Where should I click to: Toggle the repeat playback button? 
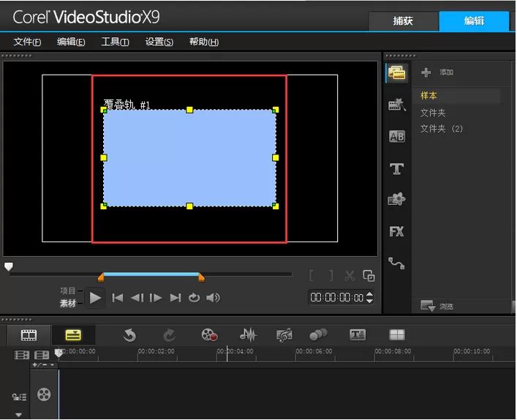194,298
